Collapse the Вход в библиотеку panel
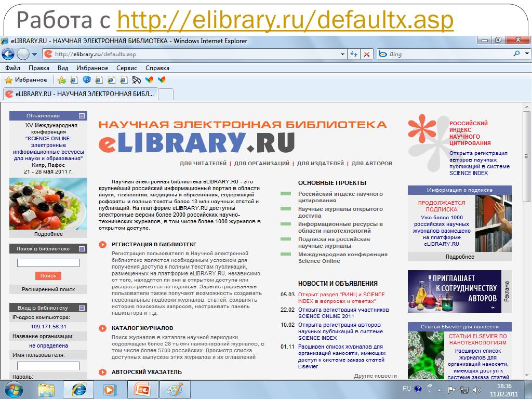Viewport: 532px width, 399px height. tap(82, 308)
